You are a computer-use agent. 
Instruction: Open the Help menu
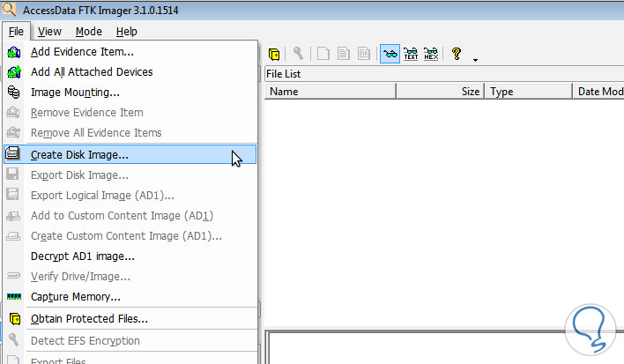click(x=127, y=32)
